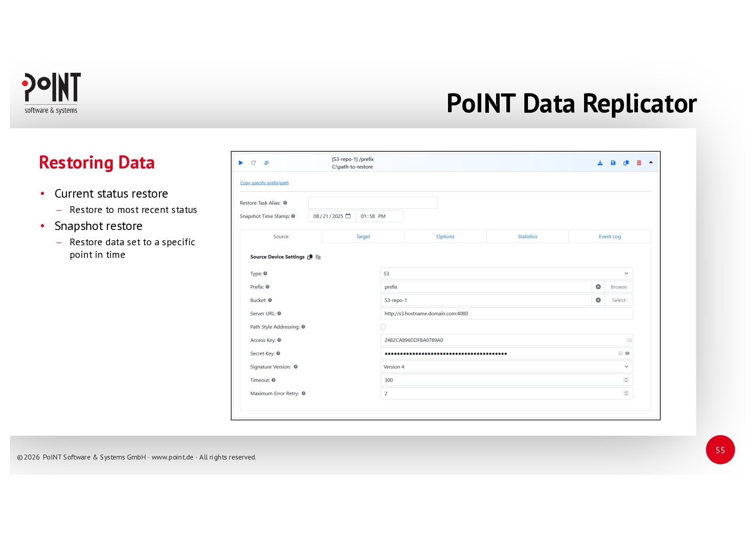Click the Maximum Error Retry spinner arrows
Viewport: 756px width, 535px height.
tap(626, 394)
